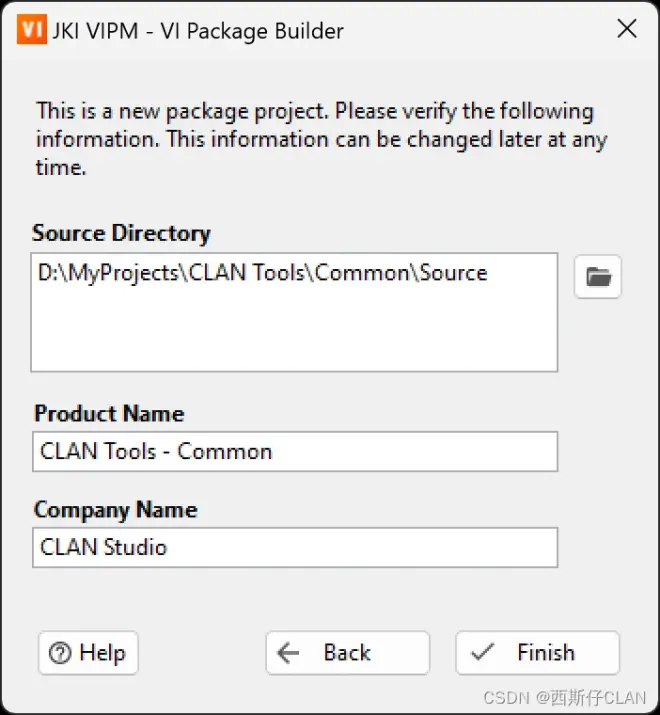Click the Company Name label
The height and width of the screenshot is (715, 660).
pos(115,510)
